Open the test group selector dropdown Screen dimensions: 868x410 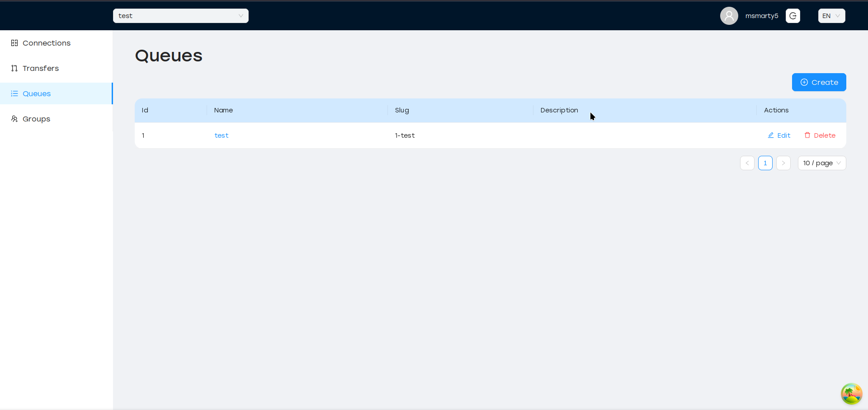coord(180,16)
